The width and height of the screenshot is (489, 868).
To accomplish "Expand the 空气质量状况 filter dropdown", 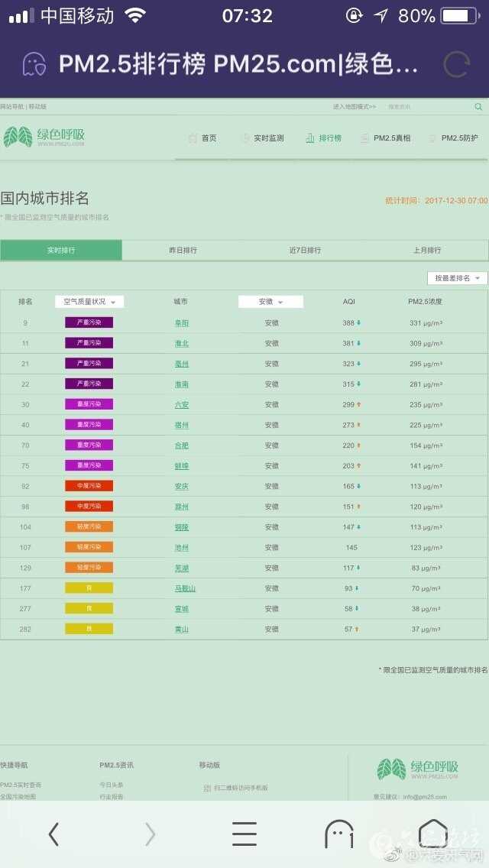I will pos(89,302).
